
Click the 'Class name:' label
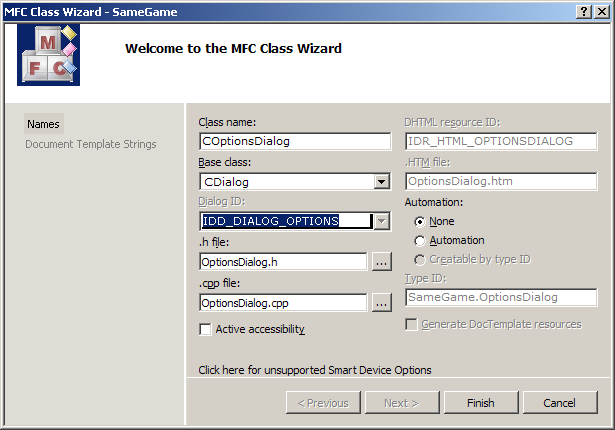click(227, 122)
